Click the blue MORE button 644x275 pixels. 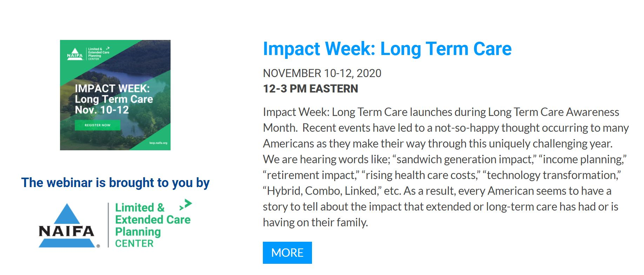coord(287,253)
